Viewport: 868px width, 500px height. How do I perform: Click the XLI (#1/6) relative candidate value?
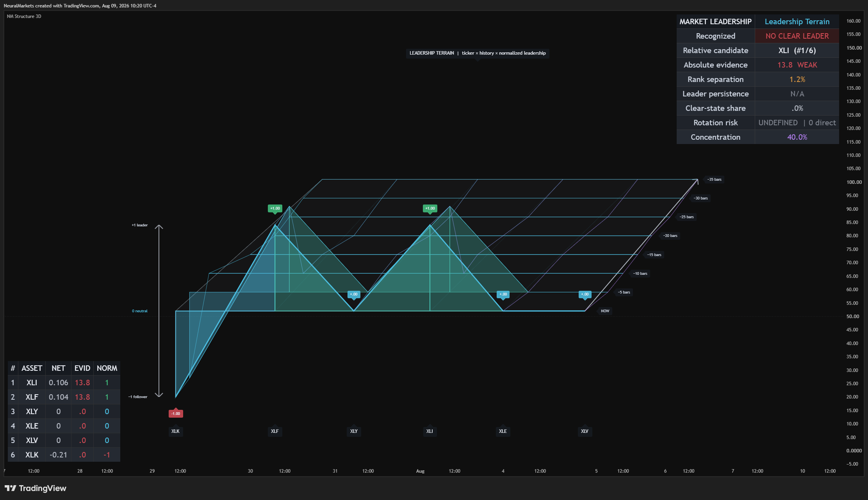pyautogui.click(x=797, y=50)
